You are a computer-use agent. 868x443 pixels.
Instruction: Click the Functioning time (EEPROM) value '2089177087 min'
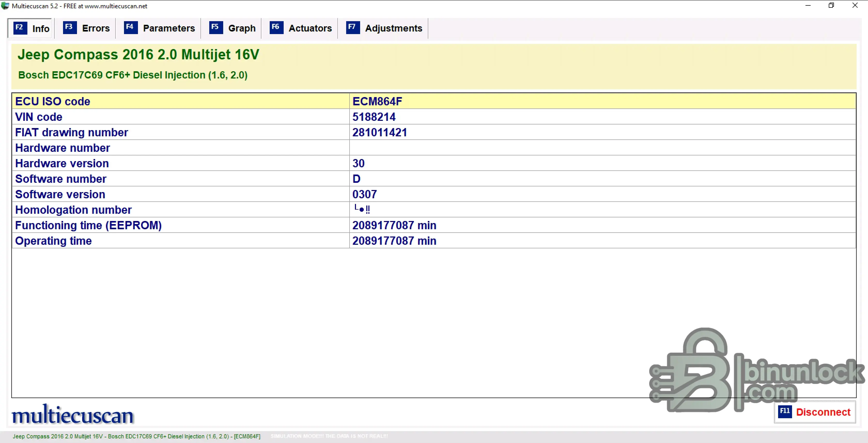click(394, 225)
